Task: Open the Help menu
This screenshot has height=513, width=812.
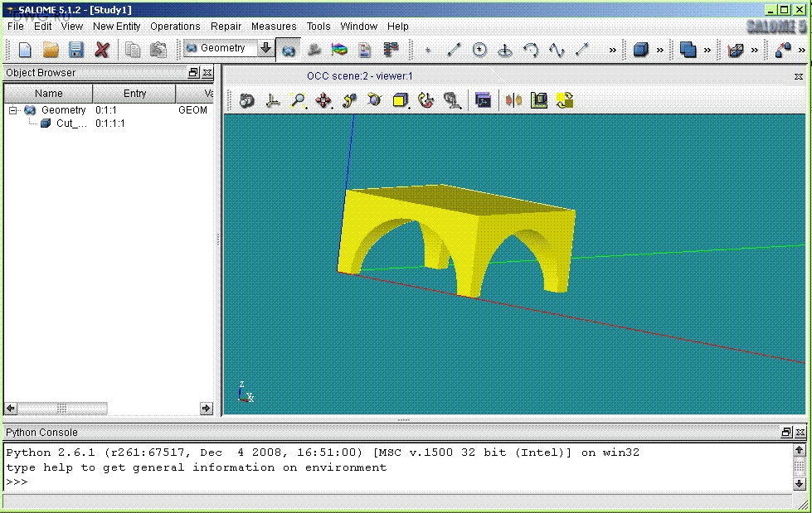Action: tap(398, 27)
